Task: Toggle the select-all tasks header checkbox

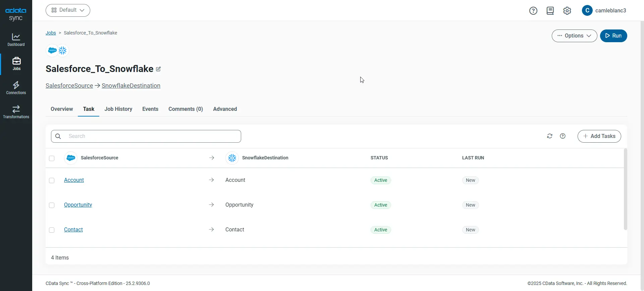Action: 52,158
